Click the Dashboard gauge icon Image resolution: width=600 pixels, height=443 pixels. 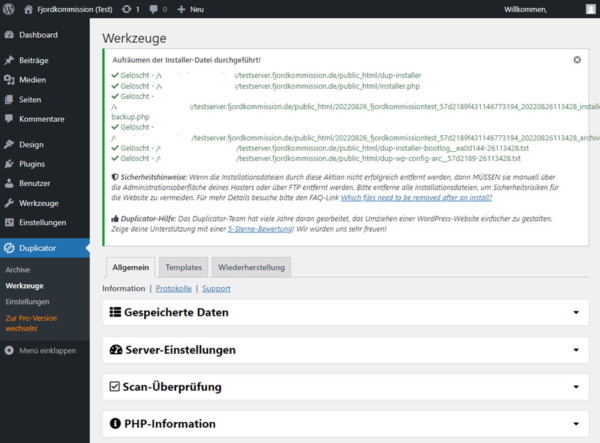click(9, 35)
